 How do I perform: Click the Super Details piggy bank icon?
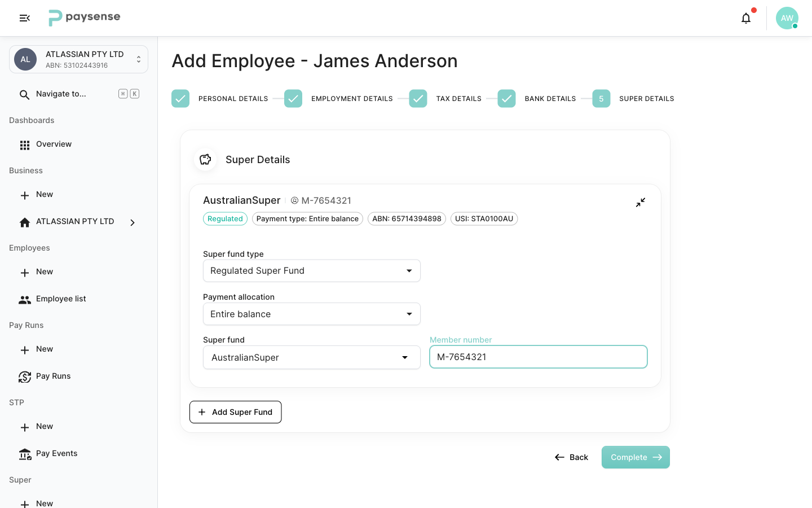click(x=205, y=159)
